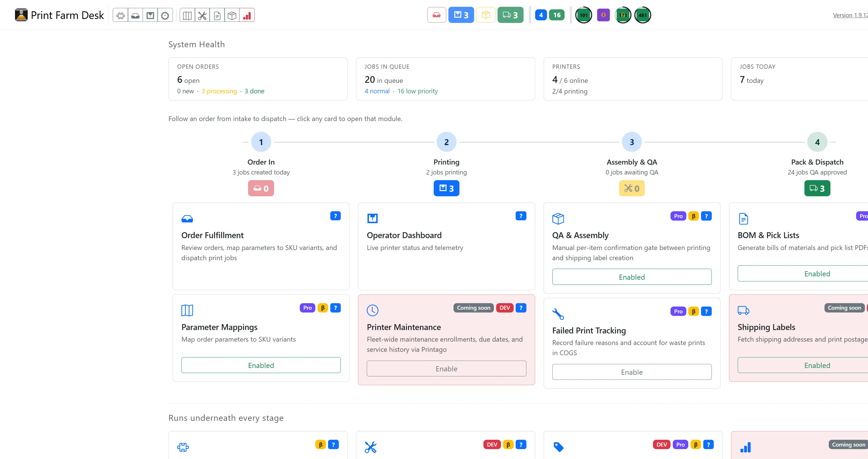Click the blue Printing stage badge showing 3
Viewport: 868px width, 459px height.
tap(446, 188)
